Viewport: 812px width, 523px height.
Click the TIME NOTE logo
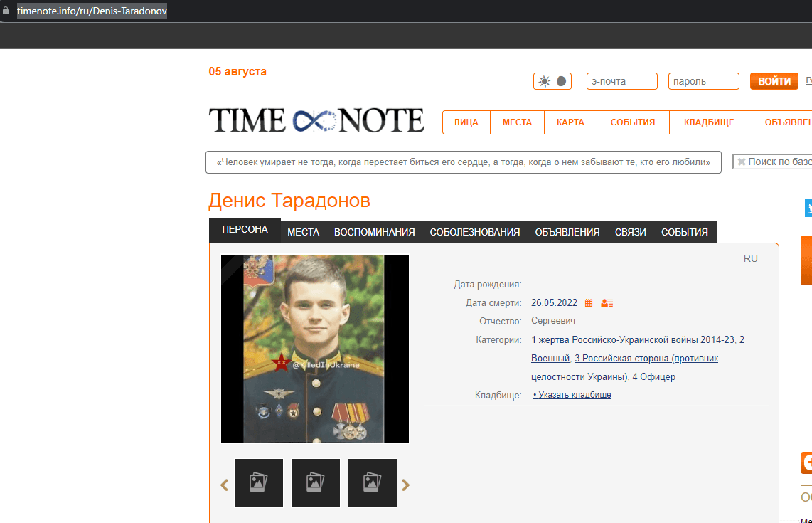(x=316, y=120)
